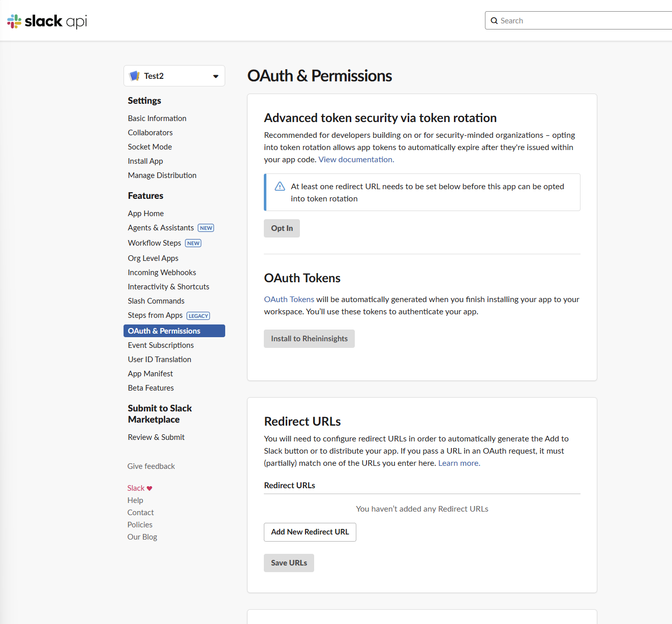Click Learn more link in Redirect URLs
This screenshot has width=672, height=624.
pyautogui.click(x=459, y=463)
